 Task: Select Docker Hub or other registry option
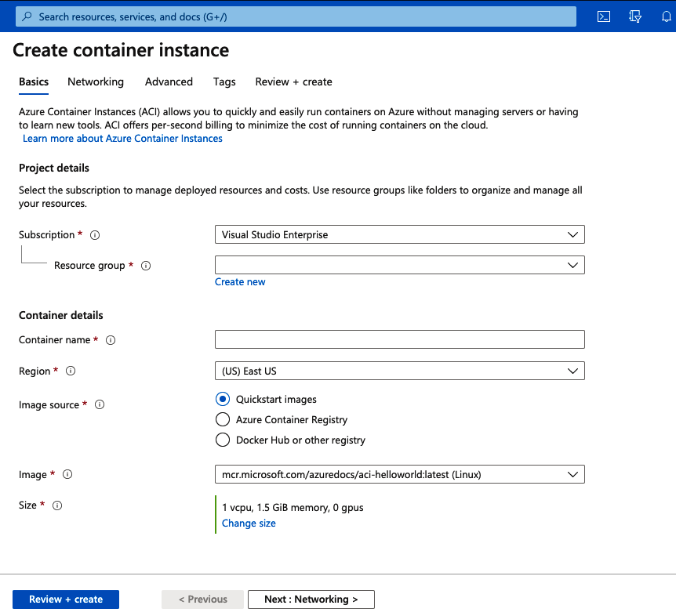223,440
